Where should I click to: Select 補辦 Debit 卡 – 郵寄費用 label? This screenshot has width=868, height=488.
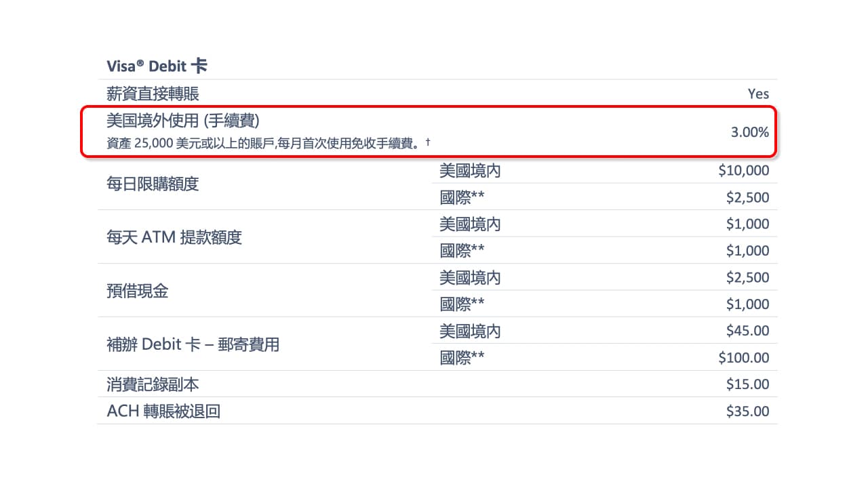[193, 345]
